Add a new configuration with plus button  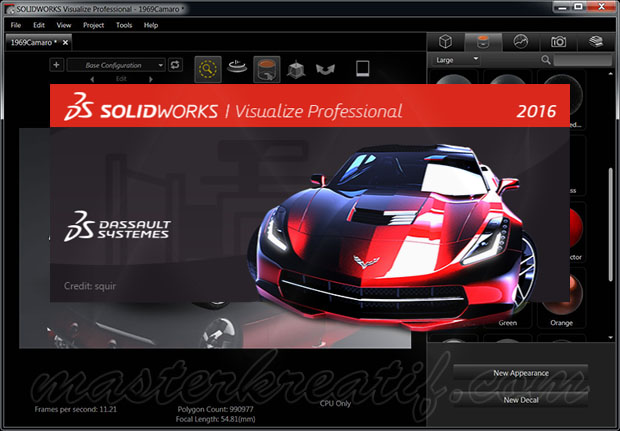57,65
